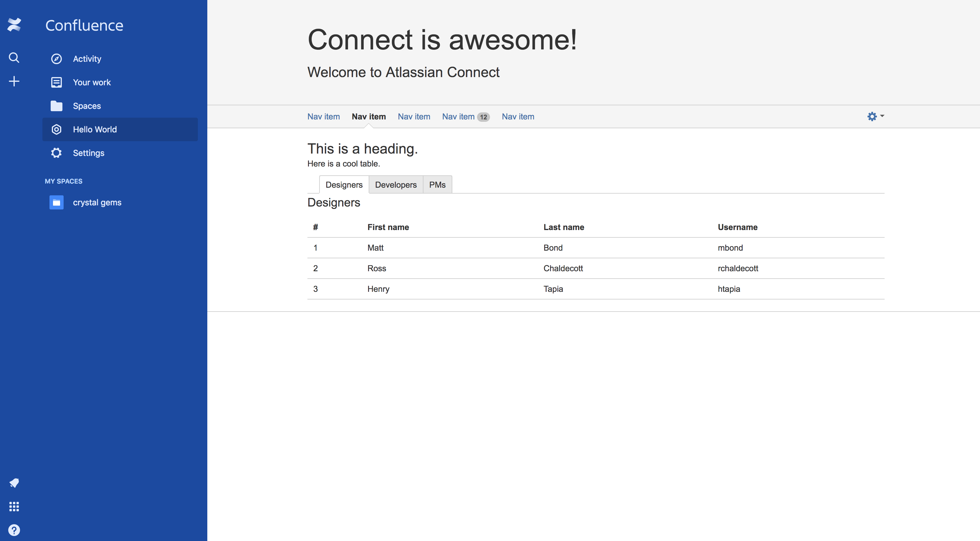Open the Nav item showing badge 12

[x=458, y=117]
